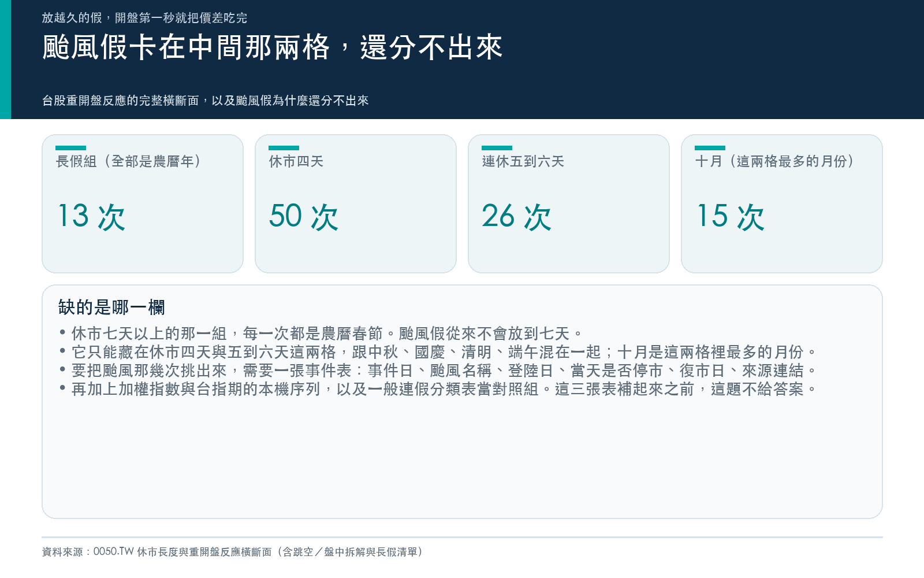Select the value 15 次

pyautogui.click(x=731, y=217)
